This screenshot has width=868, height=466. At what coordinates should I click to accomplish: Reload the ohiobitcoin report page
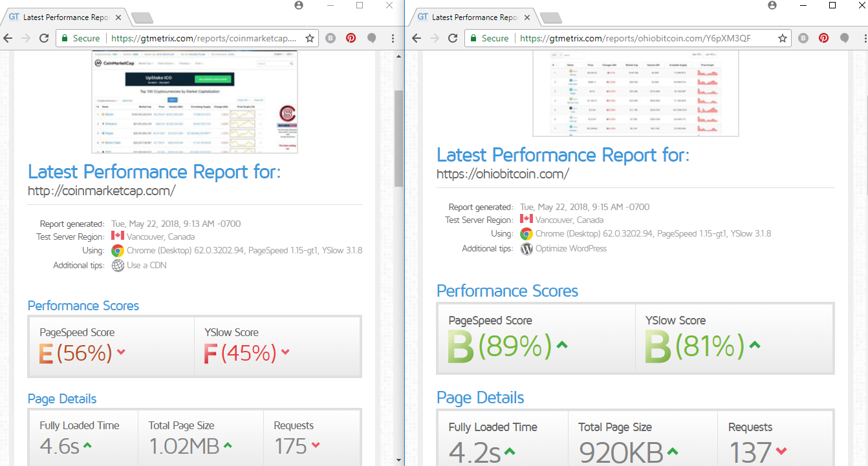pyautogui.click(x=453, y=38)
